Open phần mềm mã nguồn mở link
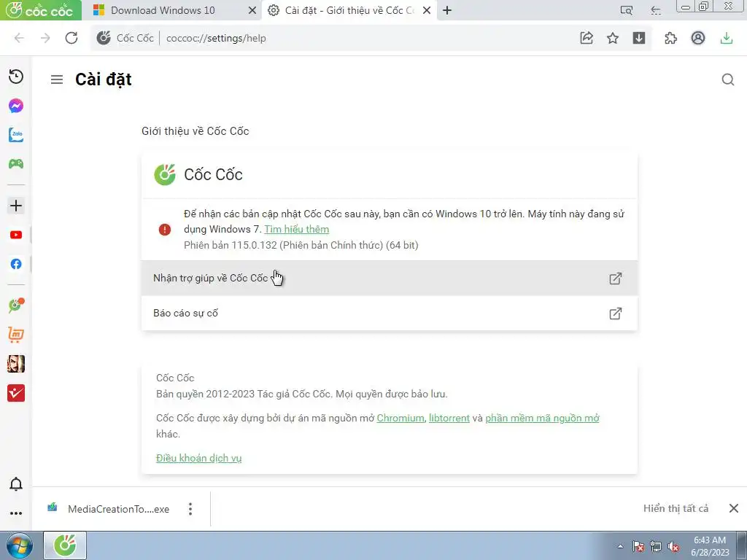The image size is (747, 560). [542, 418]
